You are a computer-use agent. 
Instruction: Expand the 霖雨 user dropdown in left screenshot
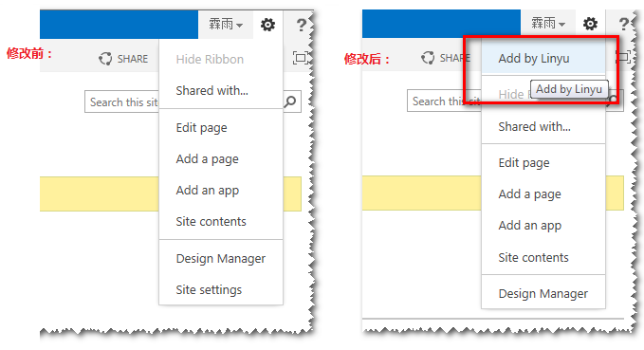pyautogui.click(x=226, y=25)
